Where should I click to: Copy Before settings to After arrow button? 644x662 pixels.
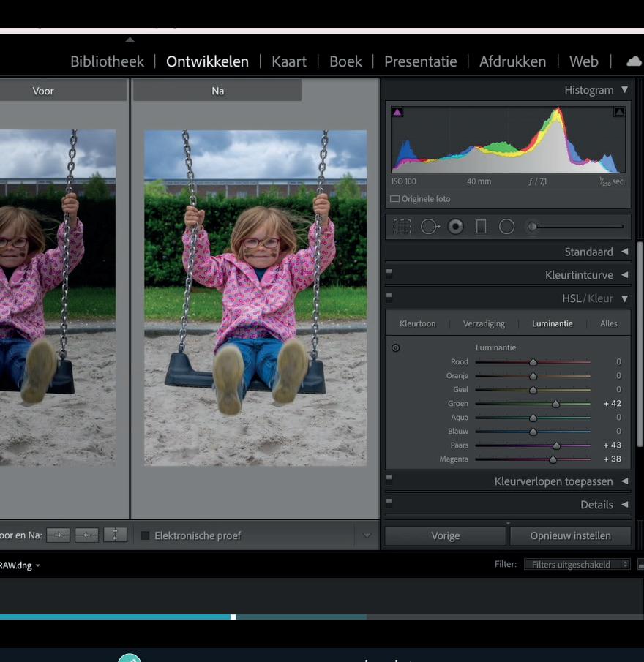(59, 535)
